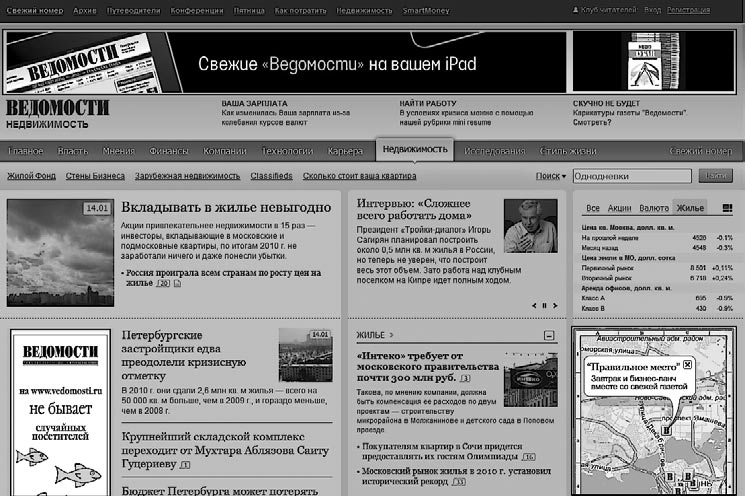
Task: Switch to the Компании tab
Action: pos(225,151)
